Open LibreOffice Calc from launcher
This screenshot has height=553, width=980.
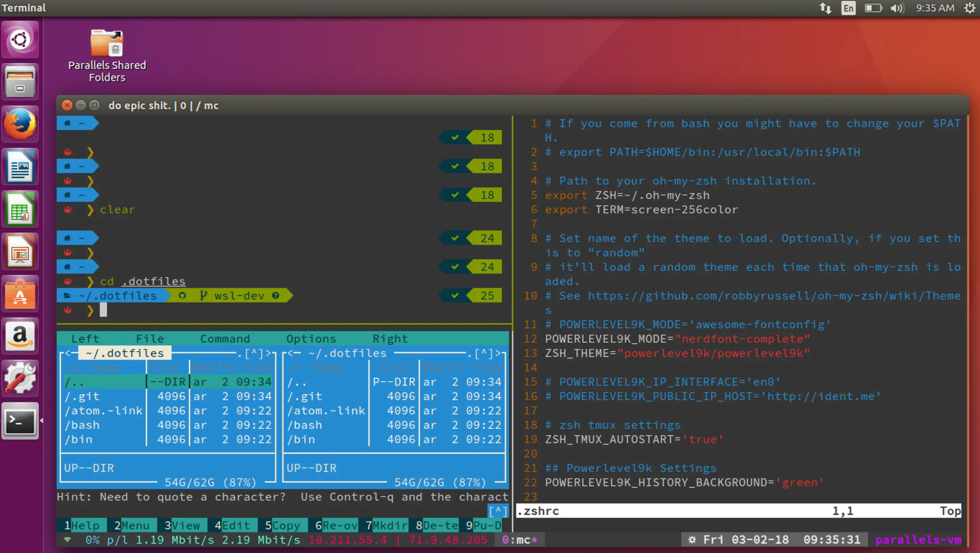[20, 209]
